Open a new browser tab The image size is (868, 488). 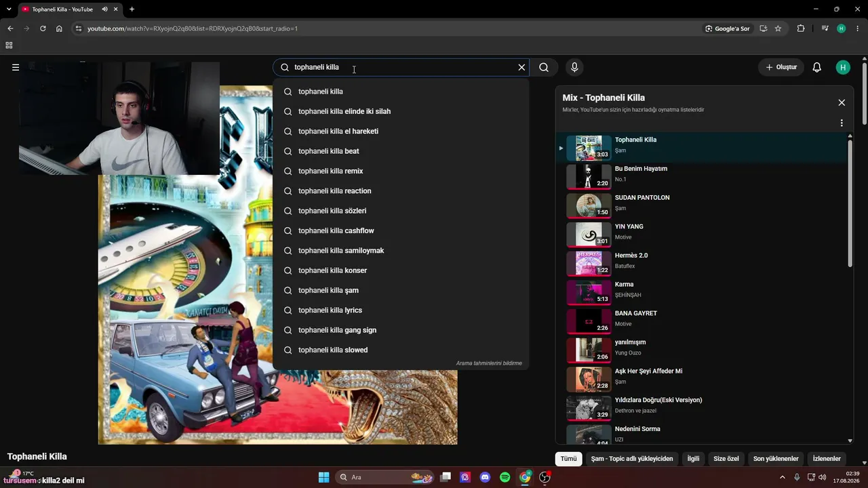pos(132,9)
